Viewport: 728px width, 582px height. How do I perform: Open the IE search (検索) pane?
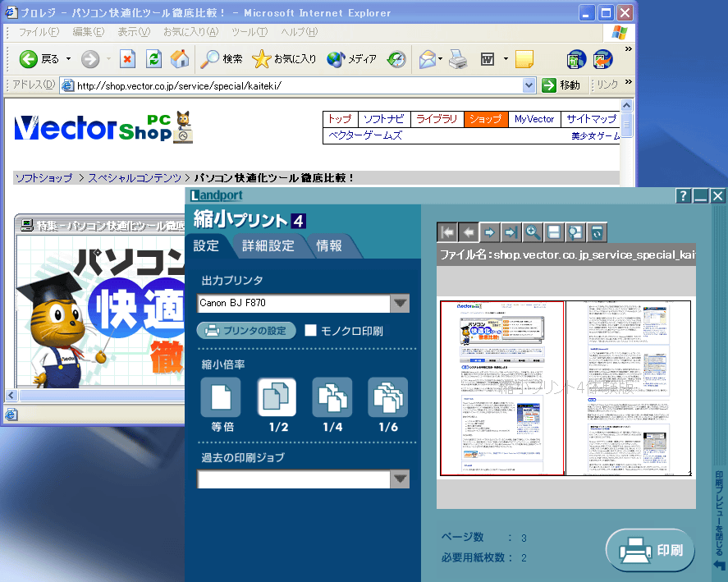tap(222, 59)
